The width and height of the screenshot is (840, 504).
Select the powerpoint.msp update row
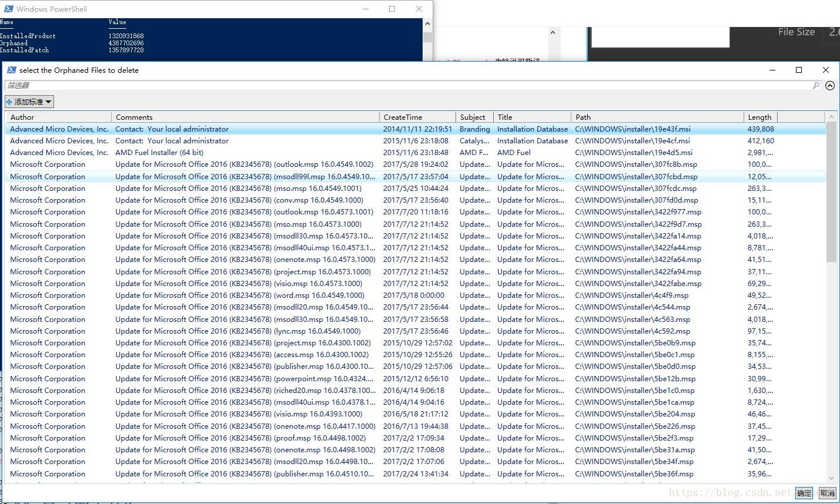tap(415, 378)
